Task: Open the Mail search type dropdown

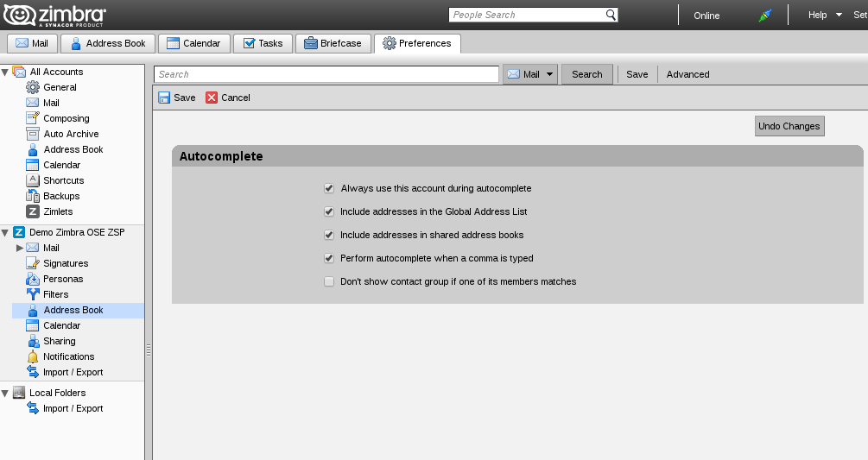Action: pos(549,74)
